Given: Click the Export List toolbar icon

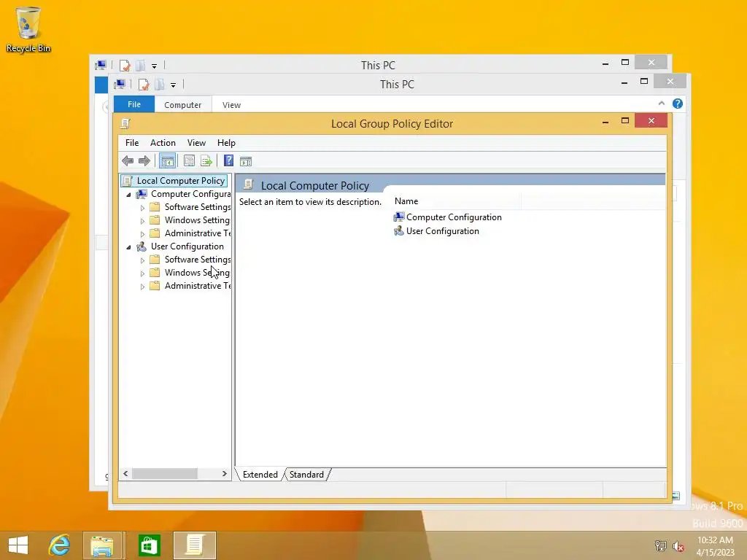Looking at the screenshot, I should tap(206, 161).
